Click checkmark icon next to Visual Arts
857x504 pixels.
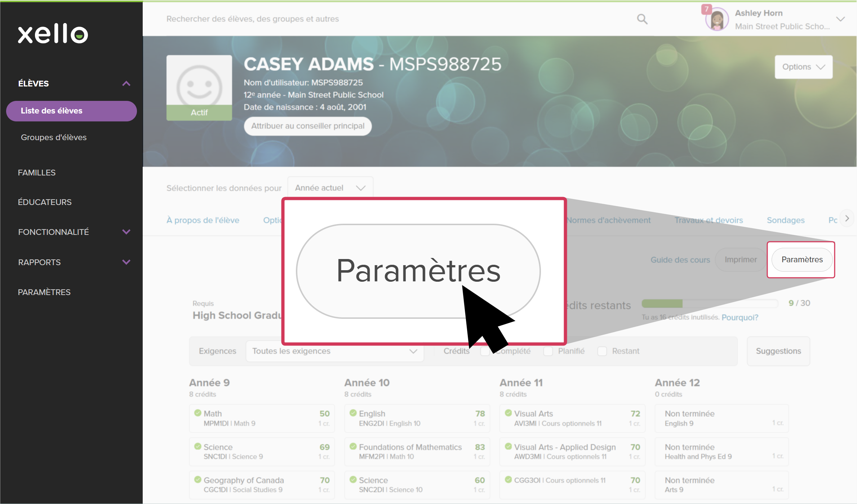[x=508, y=413]
